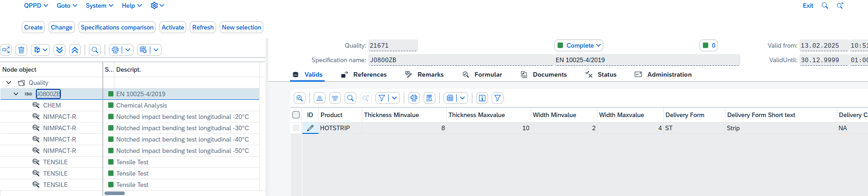Click the Quality number input field

click(393, 45)
